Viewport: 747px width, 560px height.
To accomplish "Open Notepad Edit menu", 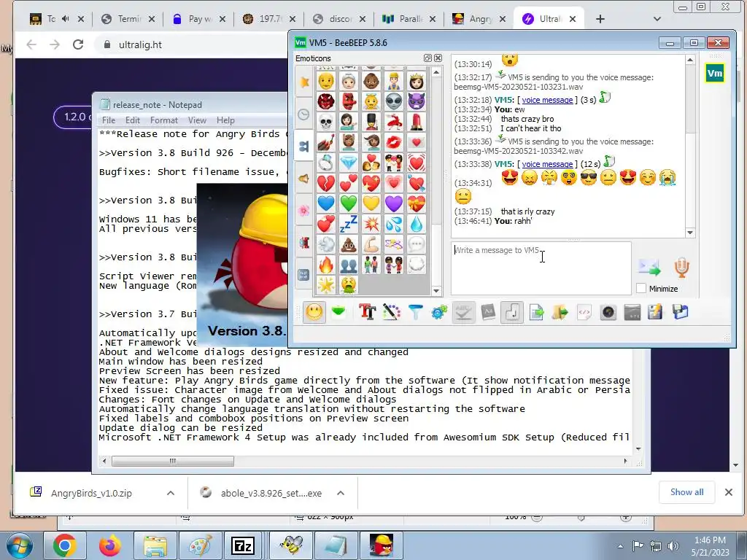I will point(133,120).
